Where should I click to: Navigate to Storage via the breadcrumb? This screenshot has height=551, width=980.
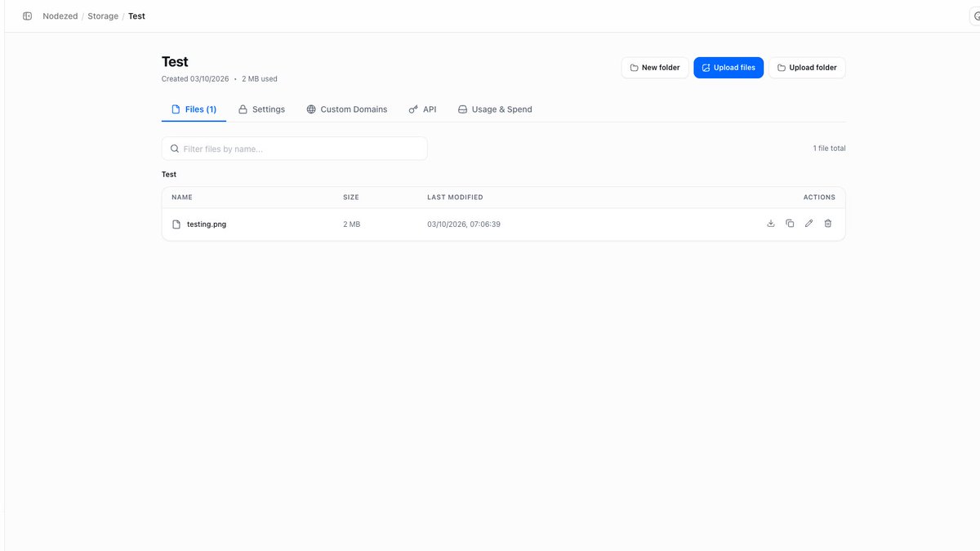click(103, 16)
